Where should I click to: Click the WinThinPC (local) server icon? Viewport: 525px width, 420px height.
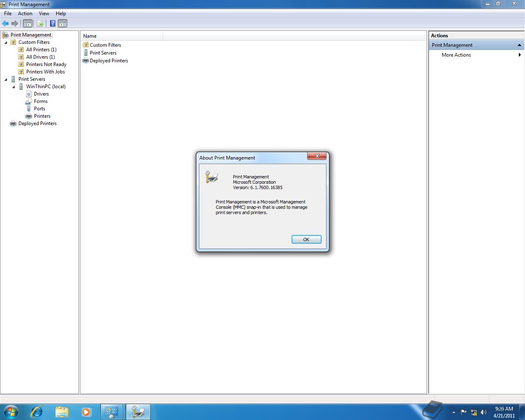pos(21,87)
